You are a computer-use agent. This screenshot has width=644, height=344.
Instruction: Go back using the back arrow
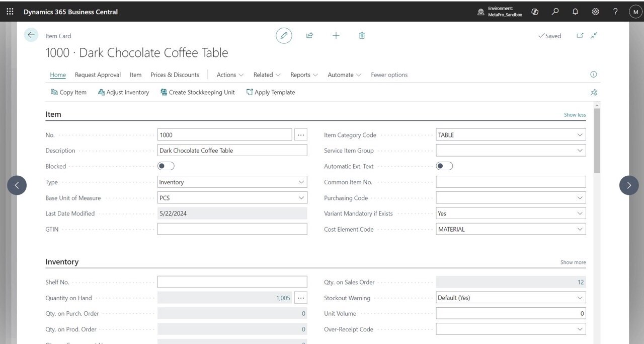point(31,35)
